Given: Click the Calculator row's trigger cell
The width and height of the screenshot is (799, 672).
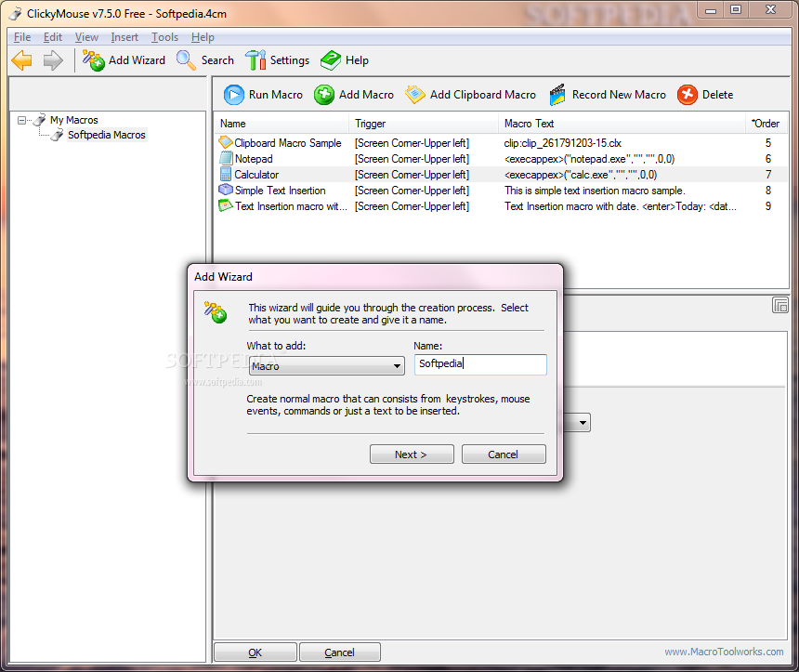Looking at the screenshot, I should [x=412, y=175].
